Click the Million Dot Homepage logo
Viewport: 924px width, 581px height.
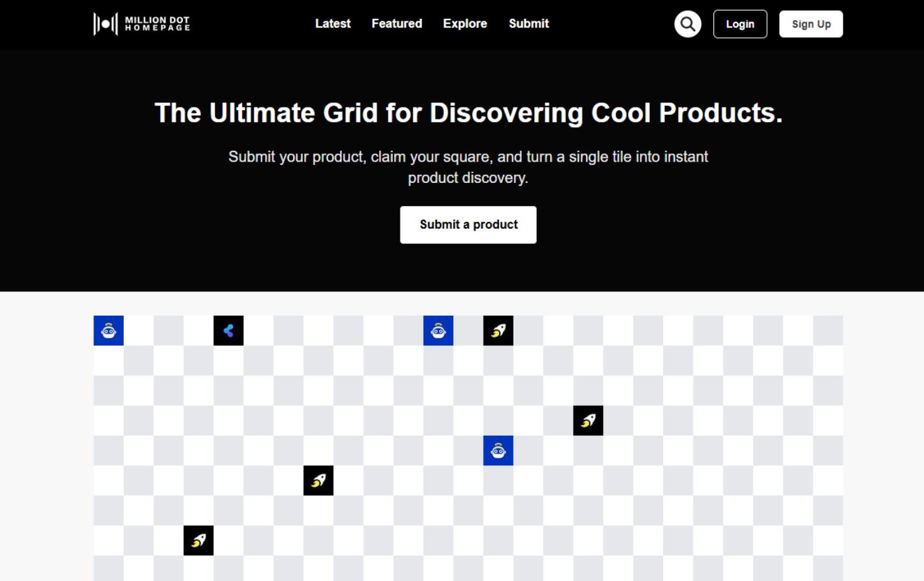point(141,24)
